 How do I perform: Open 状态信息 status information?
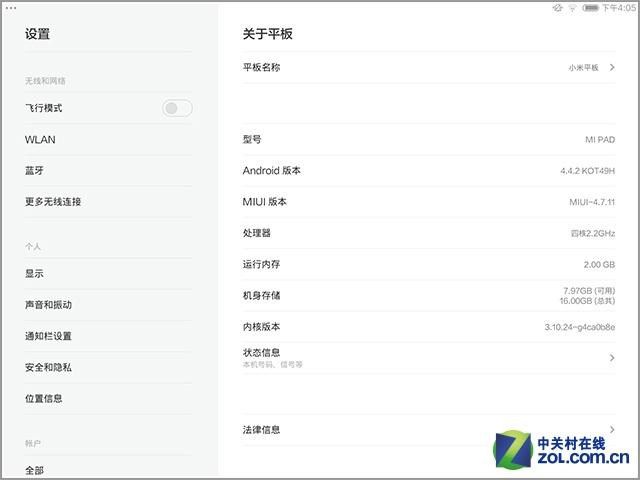coord(429,358)
